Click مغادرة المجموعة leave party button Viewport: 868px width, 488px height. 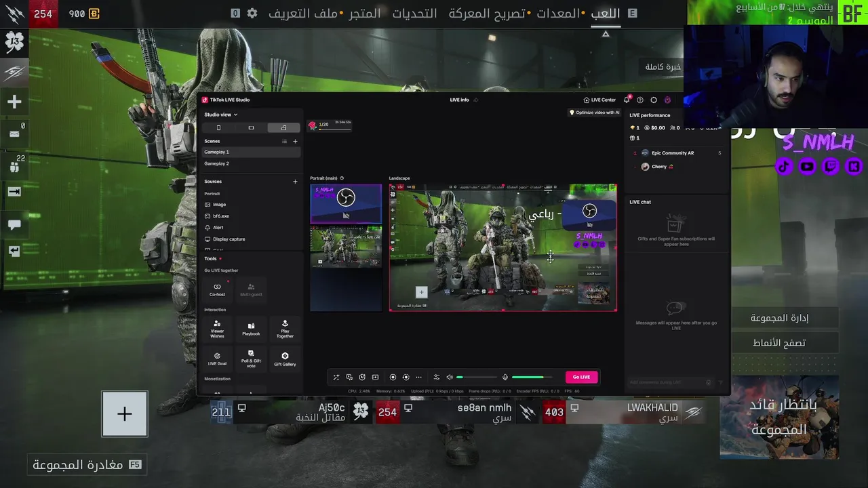88,464
